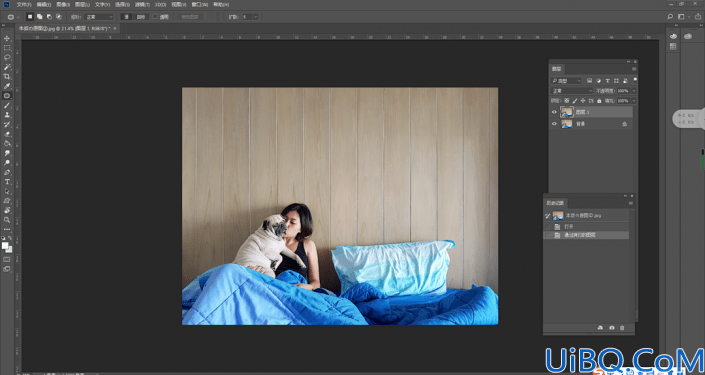Viewport: 705px width, 375px height.
Task: Open the File menu
Action: pos(24,4)
